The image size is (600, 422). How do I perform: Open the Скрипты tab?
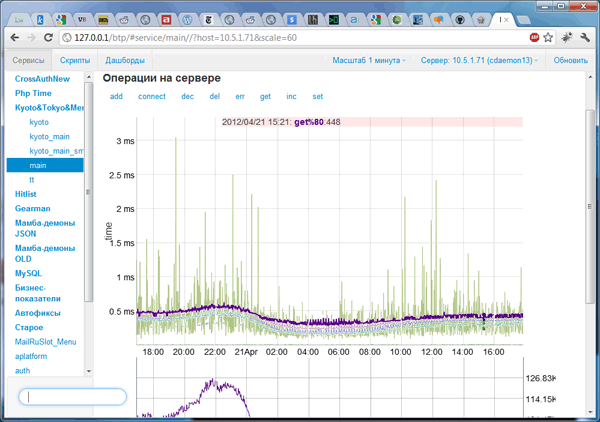(x=75, y=60)
